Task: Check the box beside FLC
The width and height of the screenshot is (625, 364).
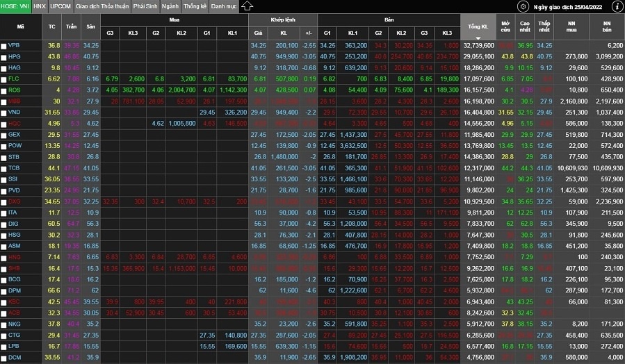Action: tap(4, 78)
